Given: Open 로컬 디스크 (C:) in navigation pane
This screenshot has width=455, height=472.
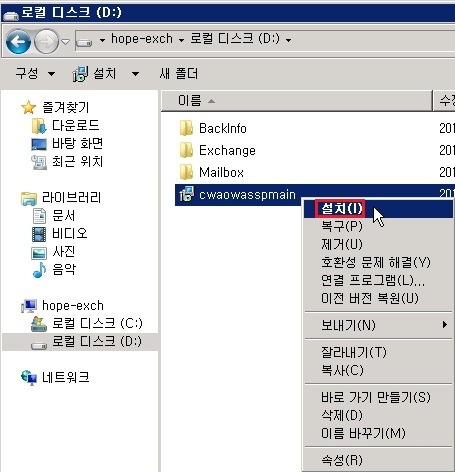Looking at the screenshot, I should (x=97, y=323).
